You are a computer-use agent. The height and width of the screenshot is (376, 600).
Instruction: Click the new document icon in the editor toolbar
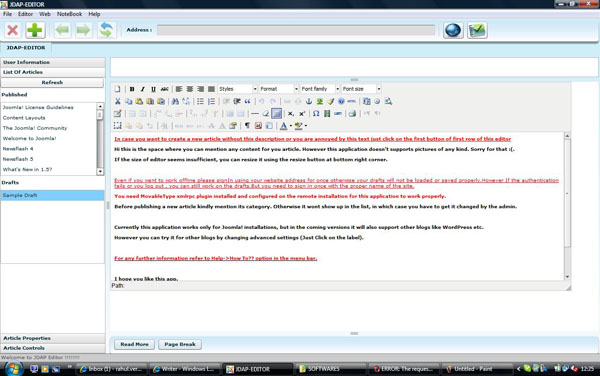coord(117,89)
